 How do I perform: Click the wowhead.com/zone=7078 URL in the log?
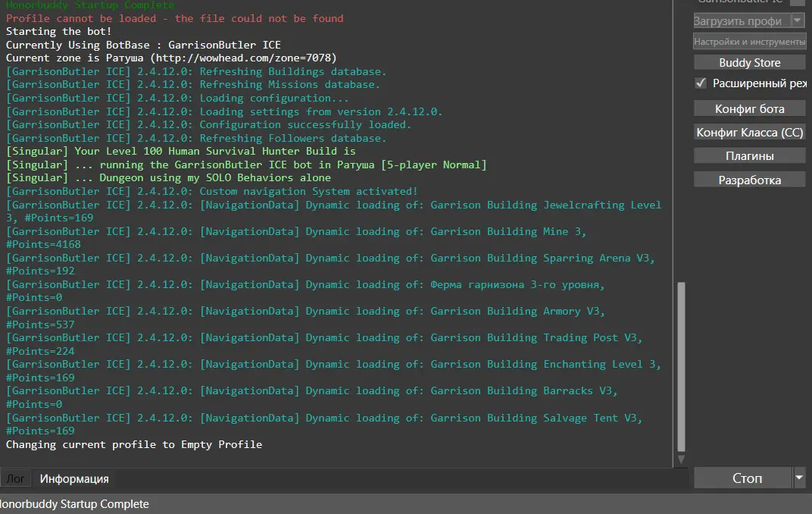pos(243,58)
